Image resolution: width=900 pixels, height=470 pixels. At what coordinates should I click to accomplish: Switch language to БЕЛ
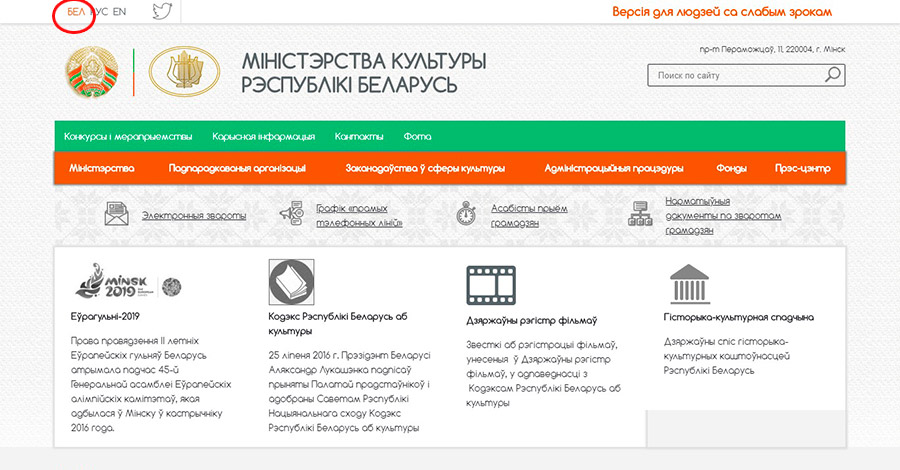click(76, 12)
